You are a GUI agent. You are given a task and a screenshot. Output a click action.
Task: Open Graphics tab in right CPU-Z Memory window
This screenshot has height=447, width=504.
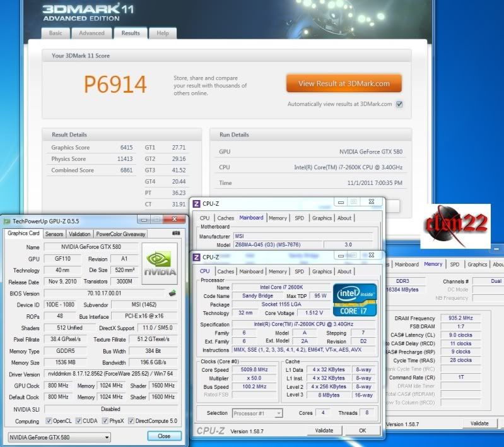[478, 264]
